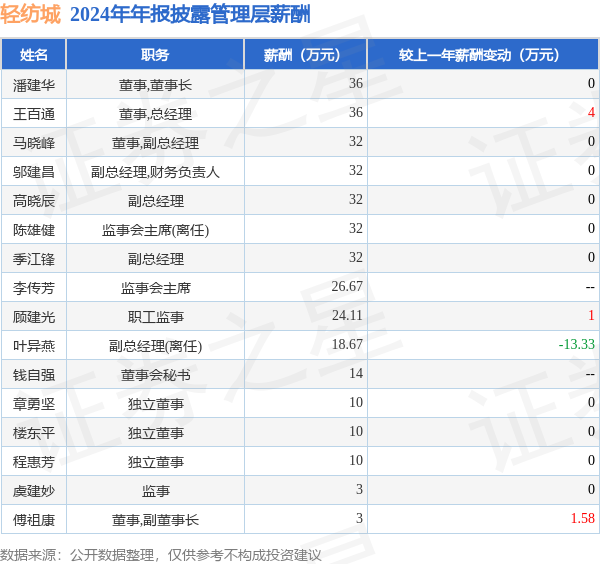
Task: Click 潘建华's change value 0
Action: pyautogui.click(x=591, y=83)
